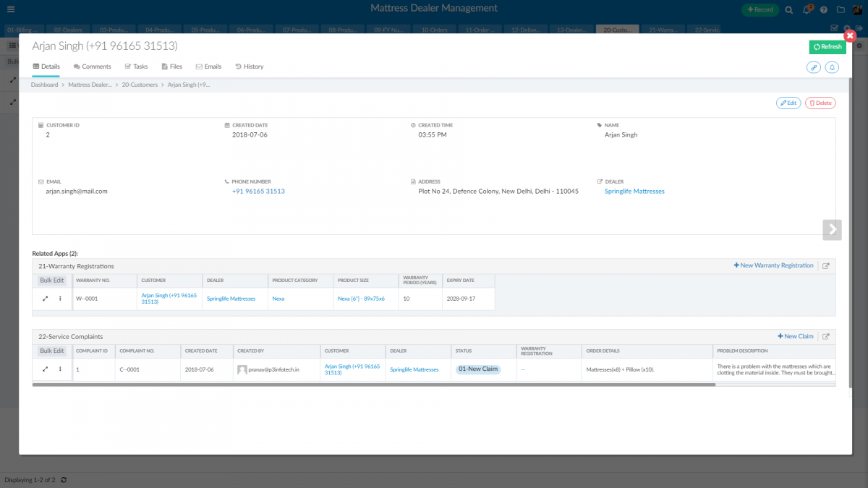Expand warranty W--0001 with the diagonal-arrows icon
The width and height of the screenshot is (868, 488).
pyautogui.click(x=45, y=298)
